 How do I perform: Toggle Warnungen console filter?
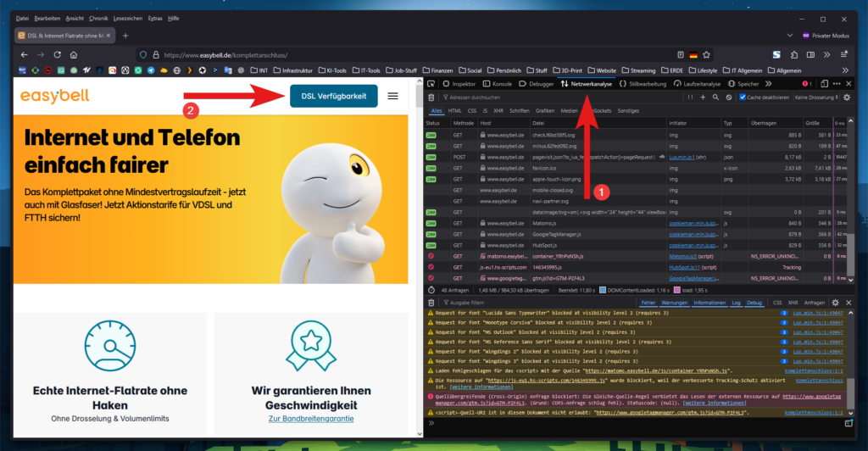[x=675, y=302]
